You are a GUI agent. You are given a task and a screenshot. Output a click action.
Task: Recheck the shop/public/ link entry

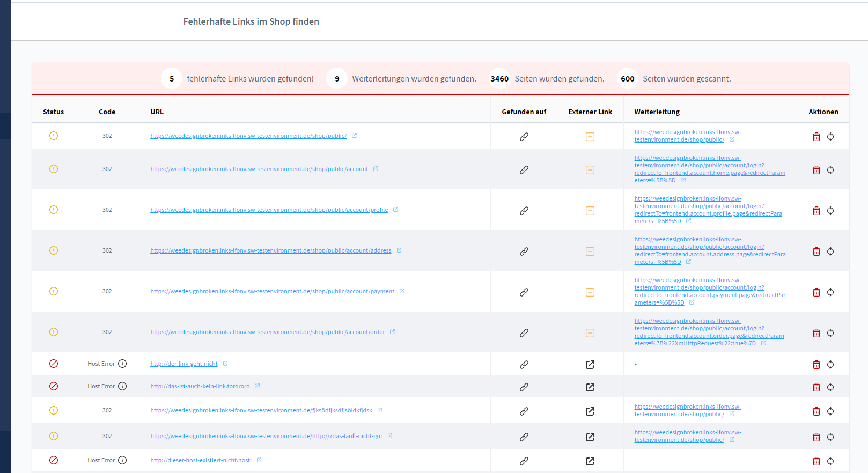pyautogui.click(x=830, y=137)
